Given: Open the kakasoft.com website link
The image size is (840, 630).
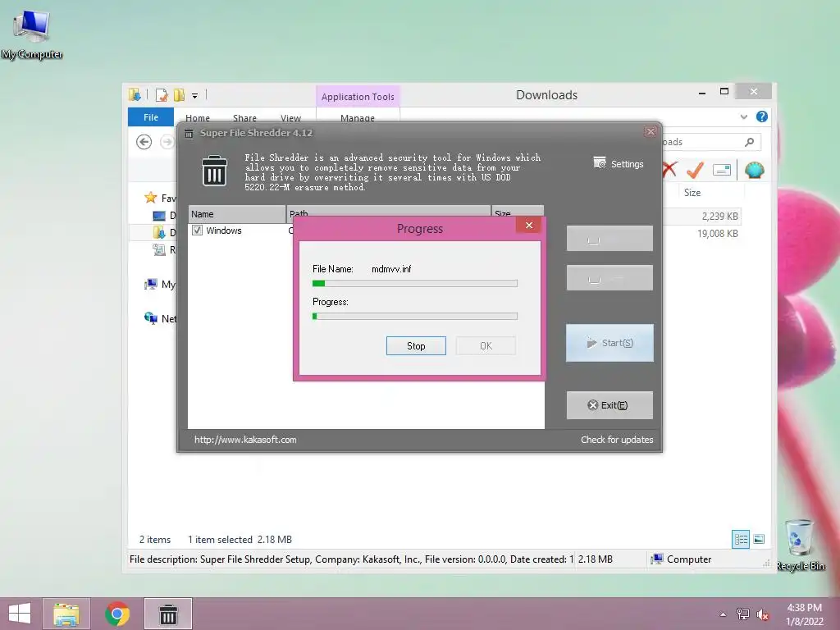Looking at the screenshot, I should click(x=245, y=440).
